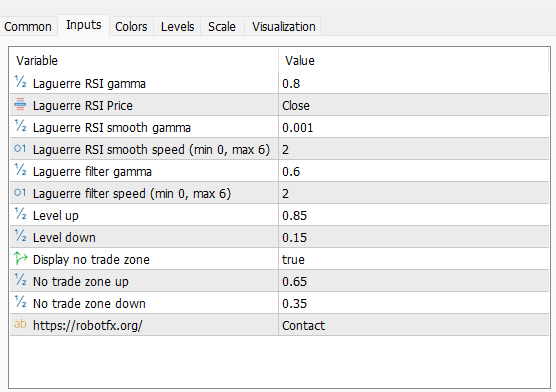Edit the RSI smooth speed value 2

[x=414, y=149]
